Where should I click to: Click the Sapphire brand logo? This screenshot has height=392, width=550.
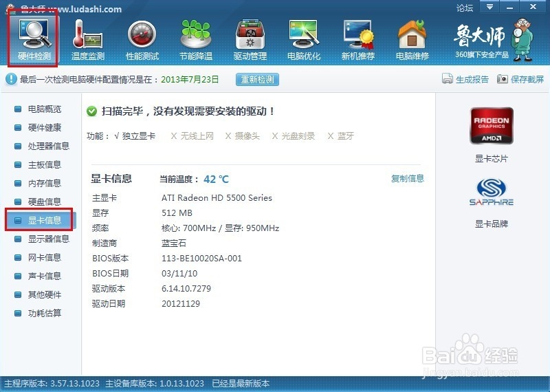492,192
